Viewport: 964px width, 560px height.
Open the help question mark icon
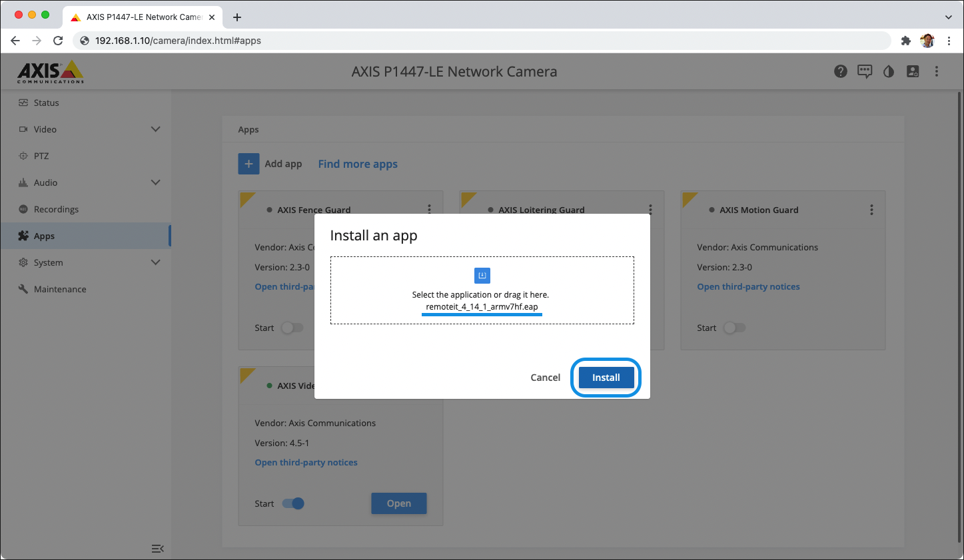pyautogui.click(x=841, y=71)
